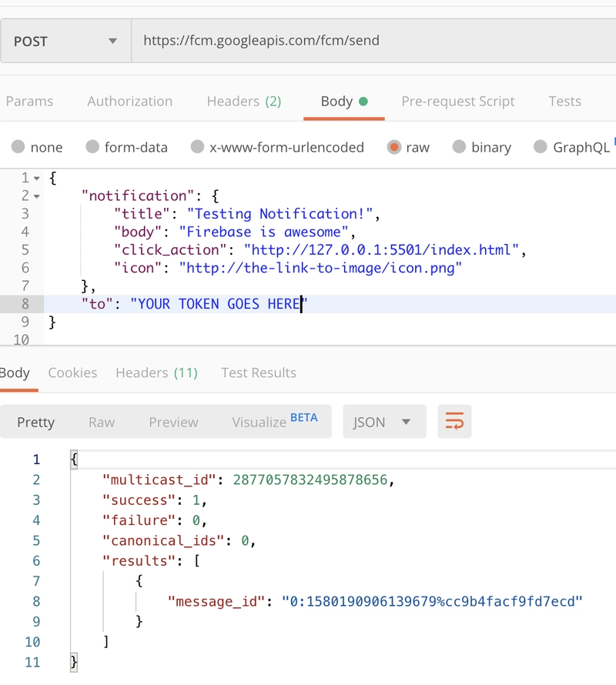Choose x-www-form-urlencoded body type
Viewport: 616px width, 685px height.
pyautogui.click(x=277, y=147)
